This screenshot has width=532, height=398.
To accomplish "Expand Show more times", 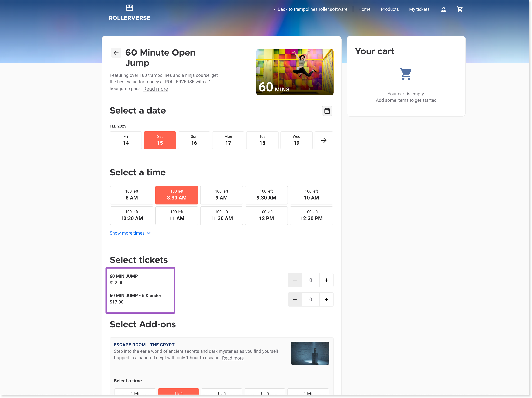I will (x=130, y=233).
